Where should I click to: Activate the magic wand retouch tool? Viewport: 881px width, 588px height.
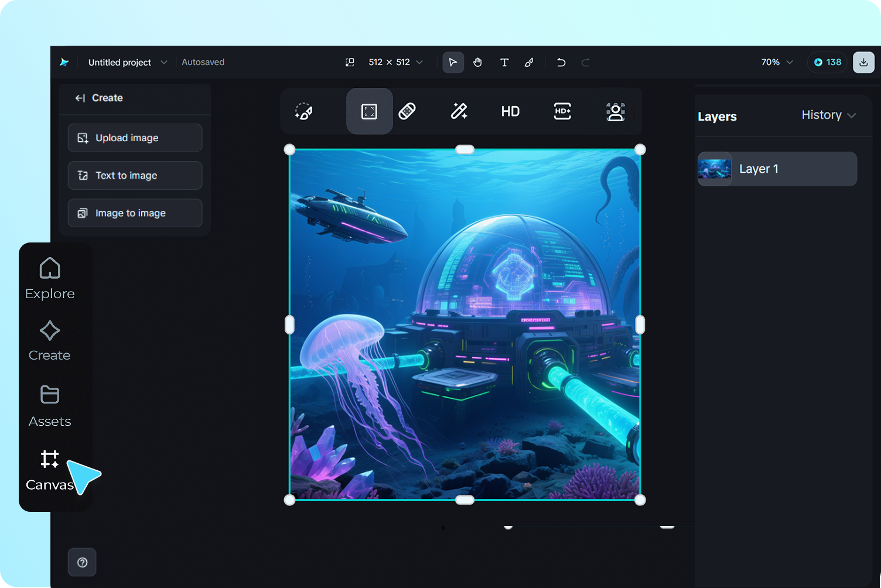click(x=459, y=111)
